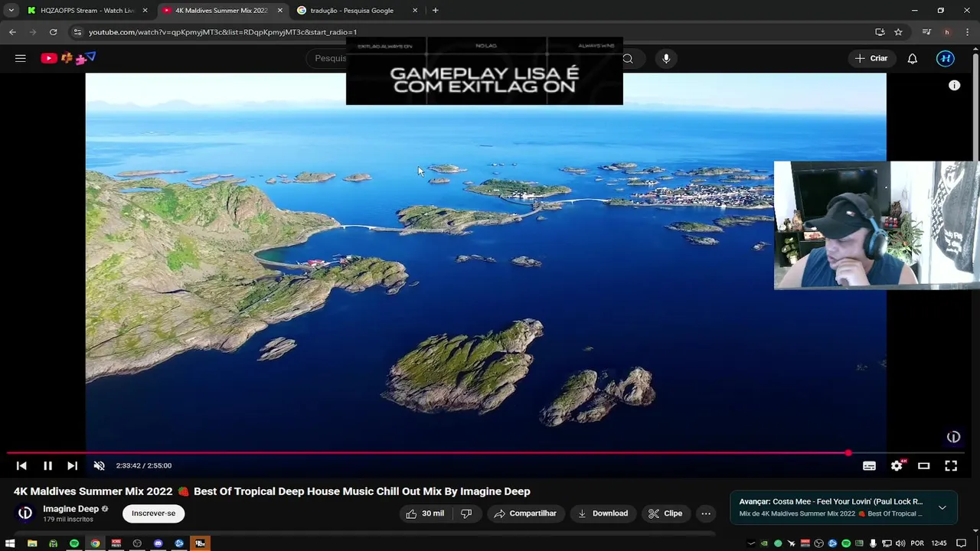This screenshot has width=980, height=551.
Task: Close the tradução Google tab
Action: coord(415,11)
